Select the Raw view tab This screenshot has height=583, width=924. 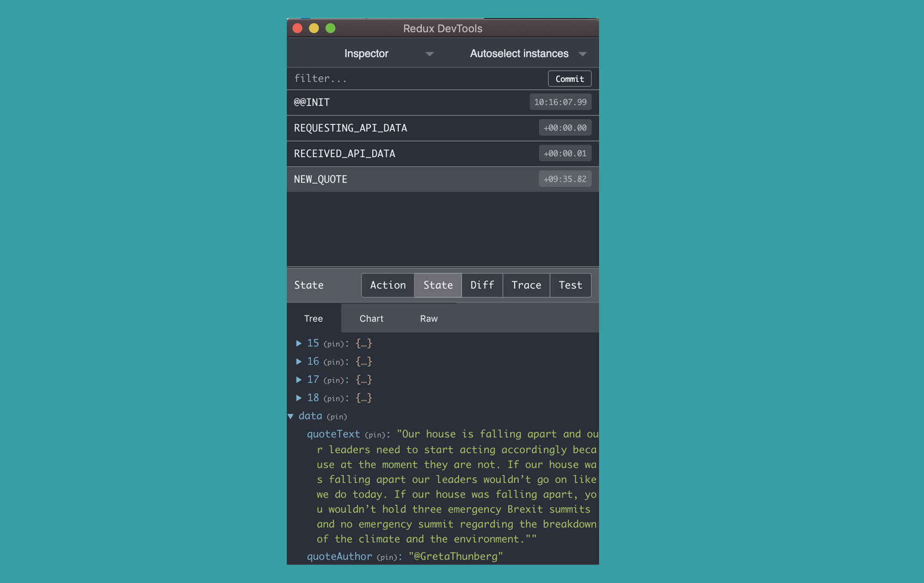coord(429,318)
